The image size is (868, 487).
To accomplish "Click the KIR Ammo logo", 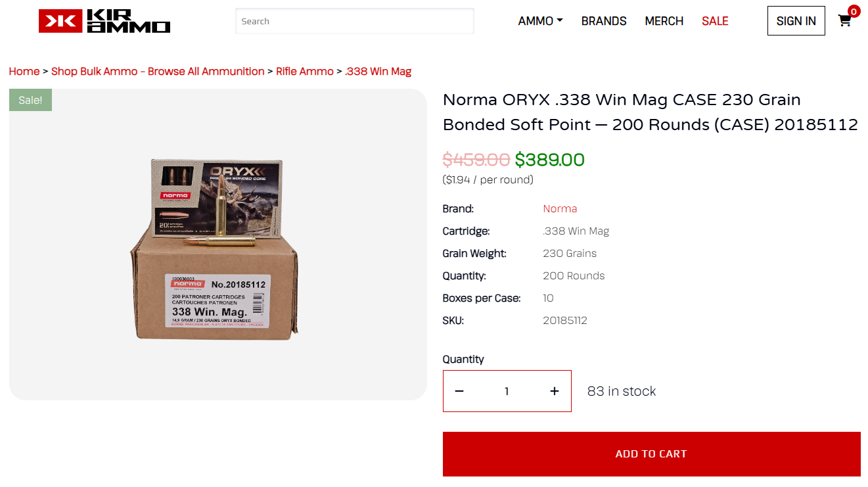I will coord(104,21).
